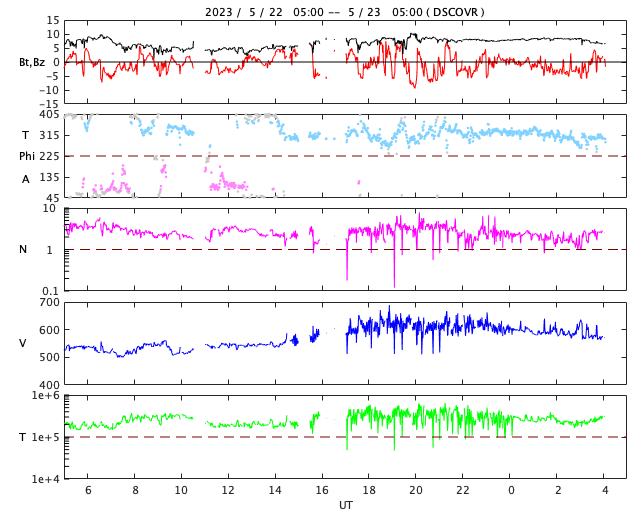Click the 0.1 tick on the density axis
Viewport: 640px width, 512px height.
pyautogui.click(x=50, y=291)
